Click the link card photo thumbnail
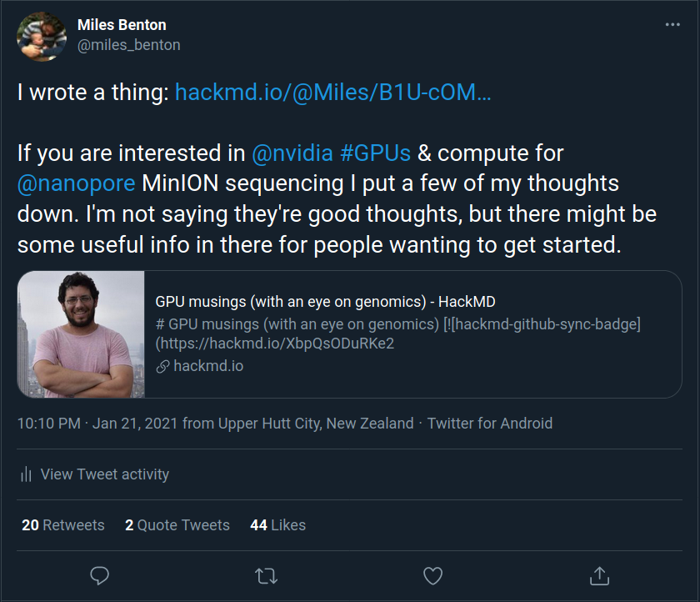This screenshot has height=602, width=700. pos(81,334)
